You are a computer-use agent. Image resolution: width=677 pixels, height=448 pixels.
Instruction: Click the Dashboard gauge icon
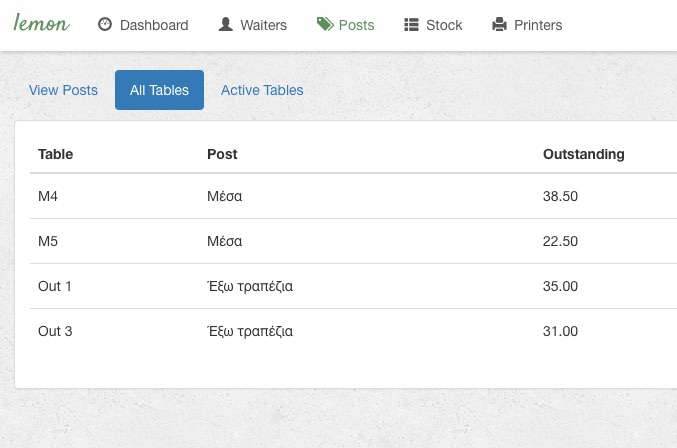click(105, 25)
